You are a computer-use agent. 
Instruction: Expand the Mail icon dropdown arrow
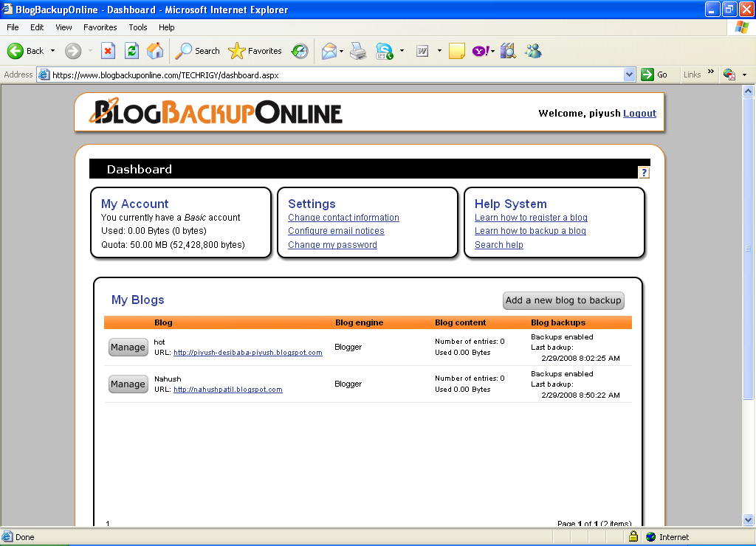(341, 51)
